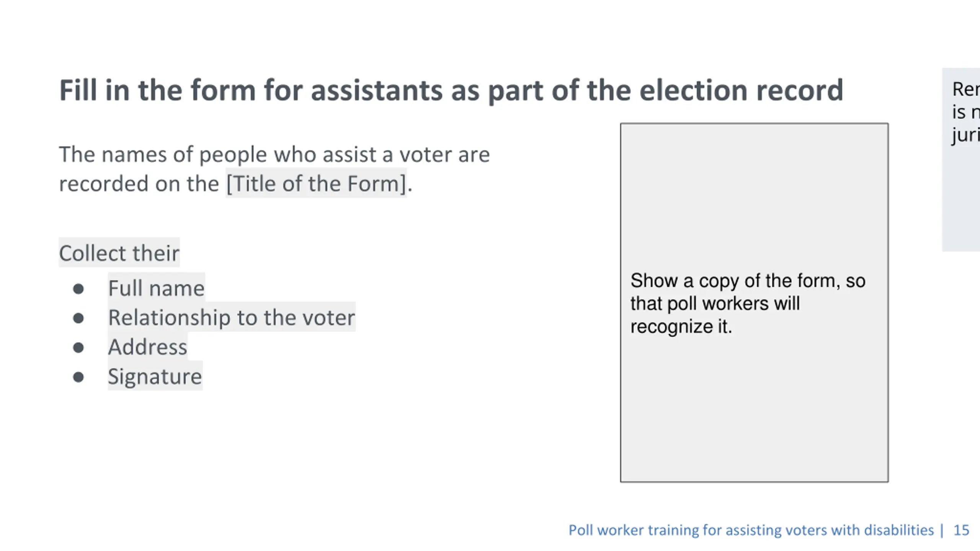
Task: Click the bullet dot before Signature
Action: [78, 377]
